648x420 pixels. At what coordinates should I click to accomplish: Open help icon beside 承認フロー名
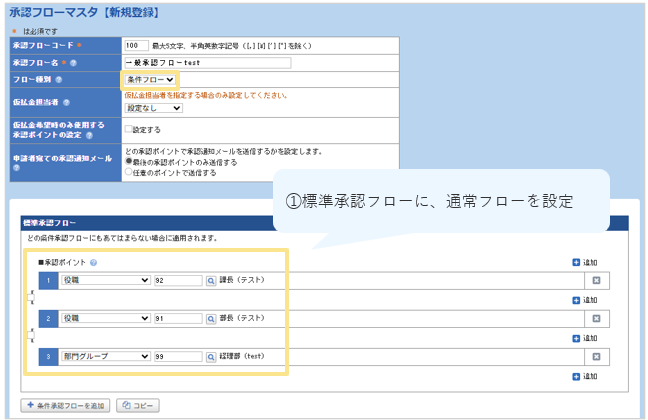click(73, 63)
